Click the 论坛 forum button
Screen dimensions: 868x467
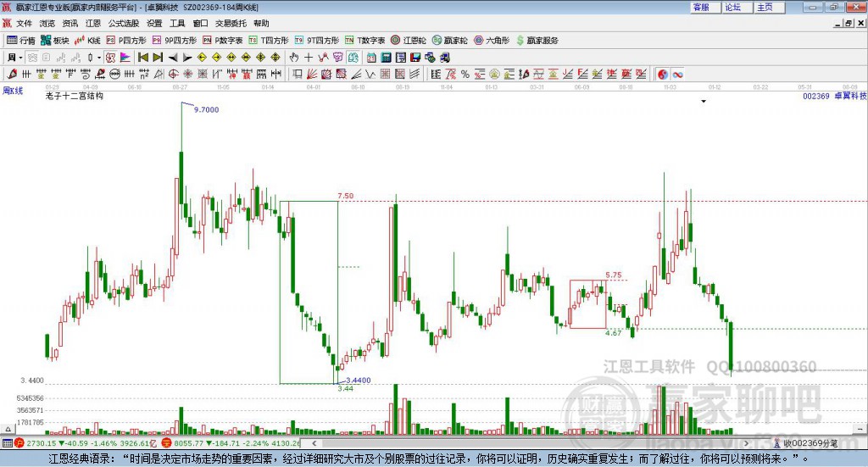click(x=737, y=7)
